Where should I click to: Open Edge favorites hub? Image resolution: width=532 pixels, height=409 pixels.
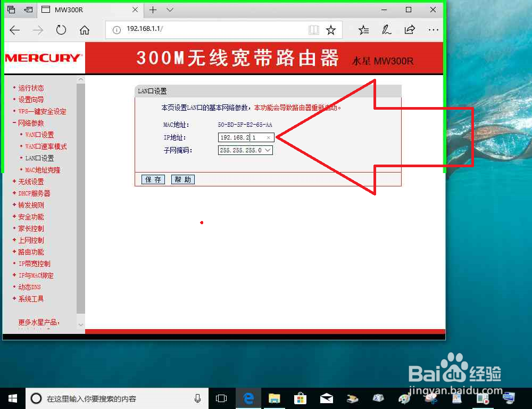(x=363, y=30)
